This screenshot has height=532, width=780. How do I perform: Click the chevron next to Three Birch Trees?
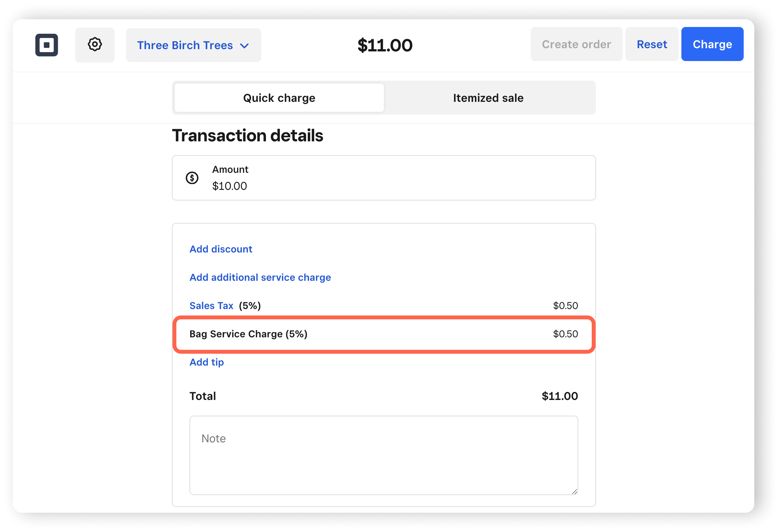click(x=244, y=45)
